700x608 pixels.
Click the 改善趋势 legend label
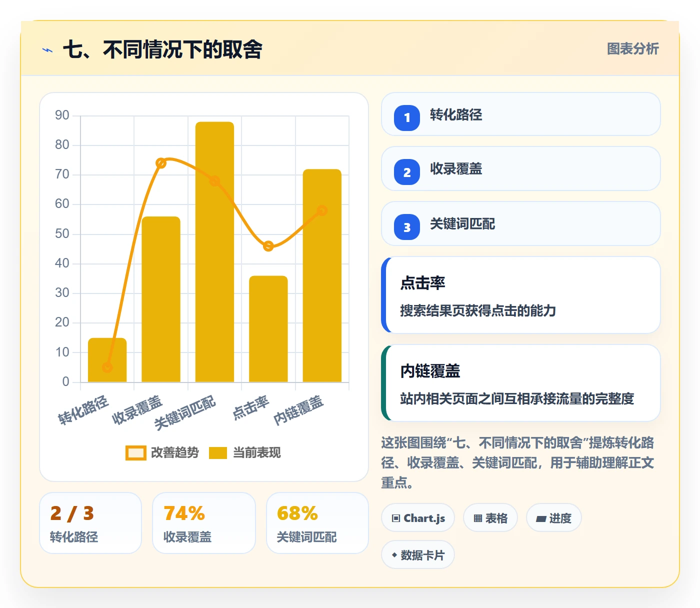tap(175, 453)
